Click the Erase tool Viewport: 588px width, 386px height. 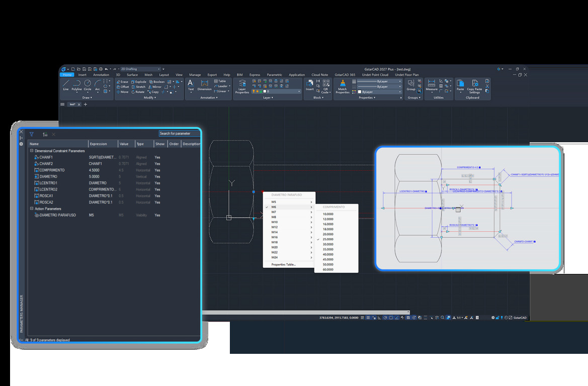tap(122, 82)
